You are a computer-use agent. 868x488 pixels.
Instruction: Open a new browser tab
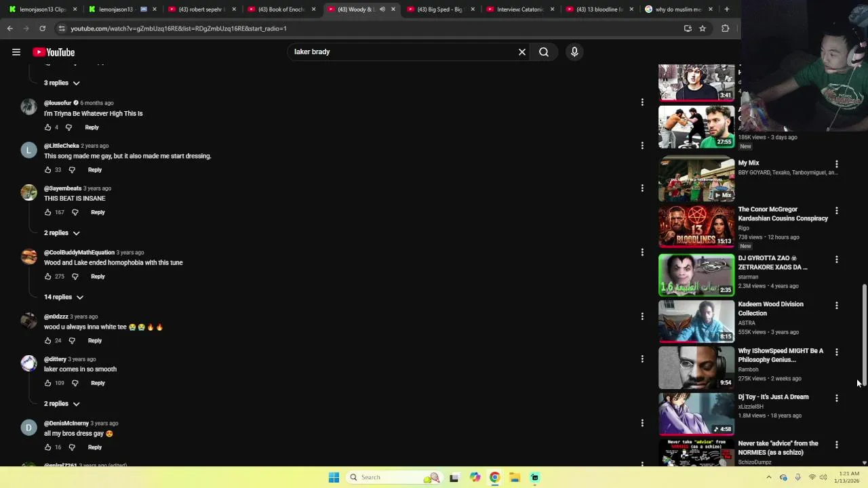point(727,9)
